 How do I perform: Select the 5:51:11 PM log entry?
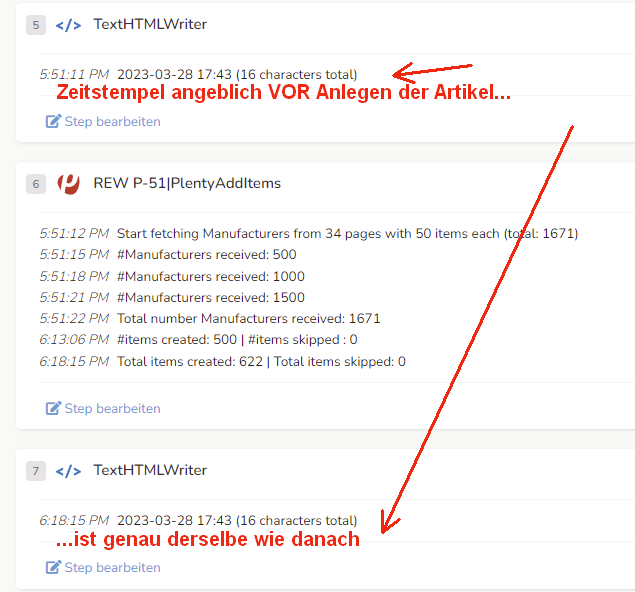point(198,75)
